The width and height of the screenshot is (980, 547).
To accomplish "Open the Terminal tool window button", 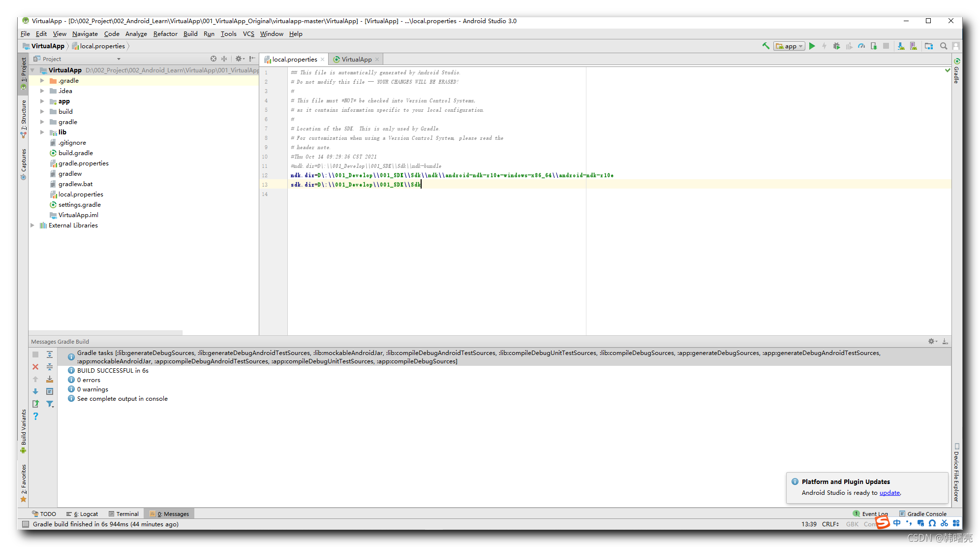I will click(x=123, y=514).
